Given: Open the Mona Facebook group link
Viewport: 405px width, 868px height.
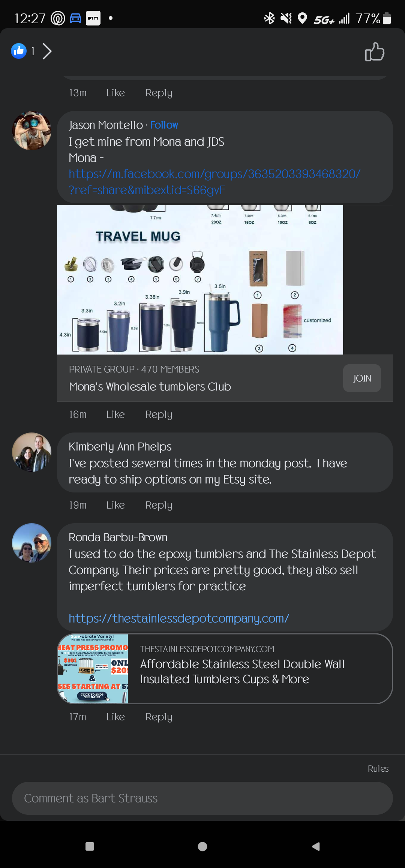Looking at the screenshot, I should pos(214,182).
